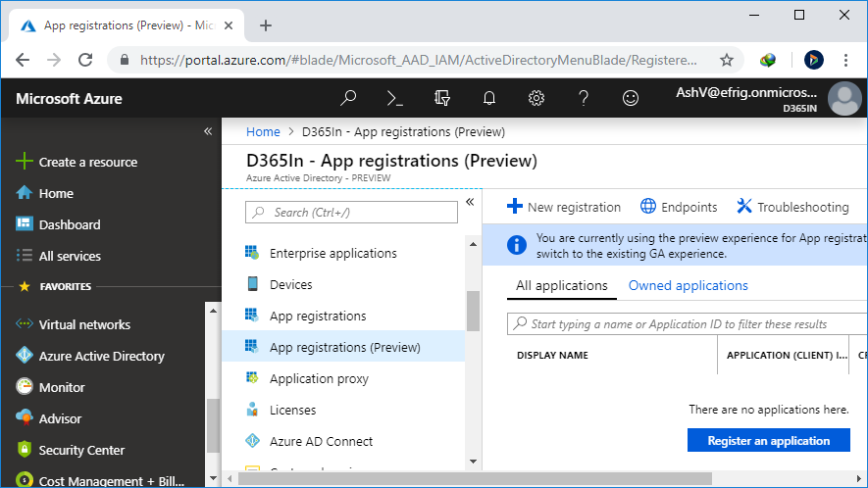The image size is (868, 488).
Task: Open account avatar menu
Action: tap(844, 98)
